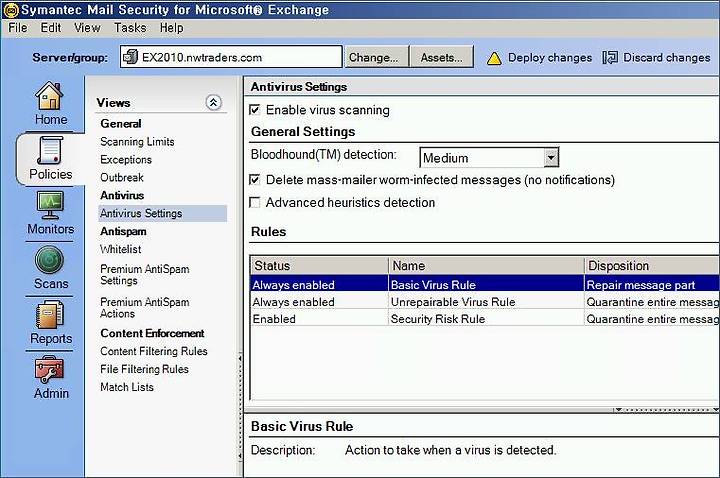Open Premium AntiSpam Actions

[145, 308]
